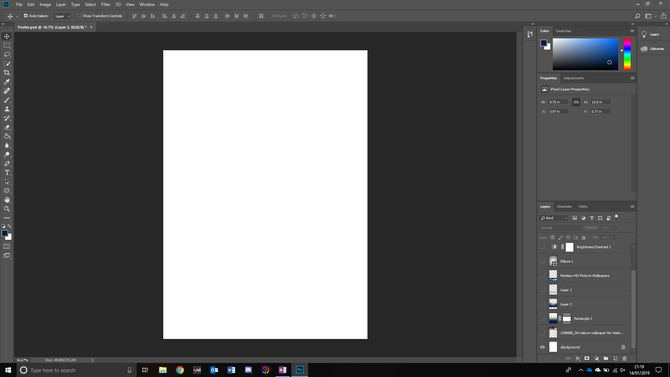Toggle Auto-Select checkbox
Image resolution: width=670 pixels, height=377 pixels.
pos(26,16)
